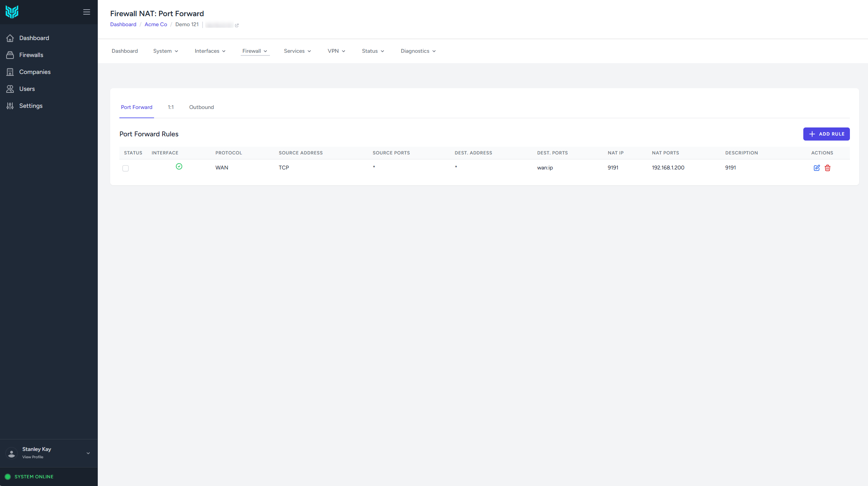Open the Status dropdown menu
The height and width of the screenshot is (486, 868).
pyautogui.click(x=373, y=51)
